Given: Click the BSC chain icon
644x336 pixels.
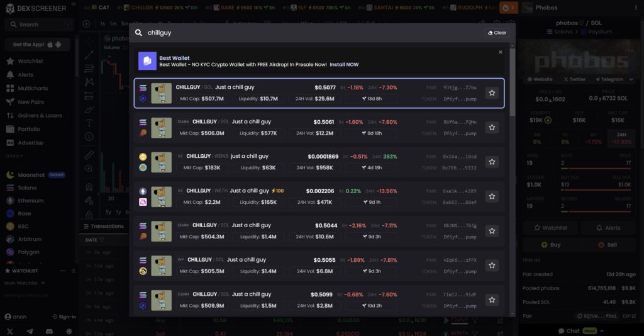Looking at the screenshot, I should point(10,226).
